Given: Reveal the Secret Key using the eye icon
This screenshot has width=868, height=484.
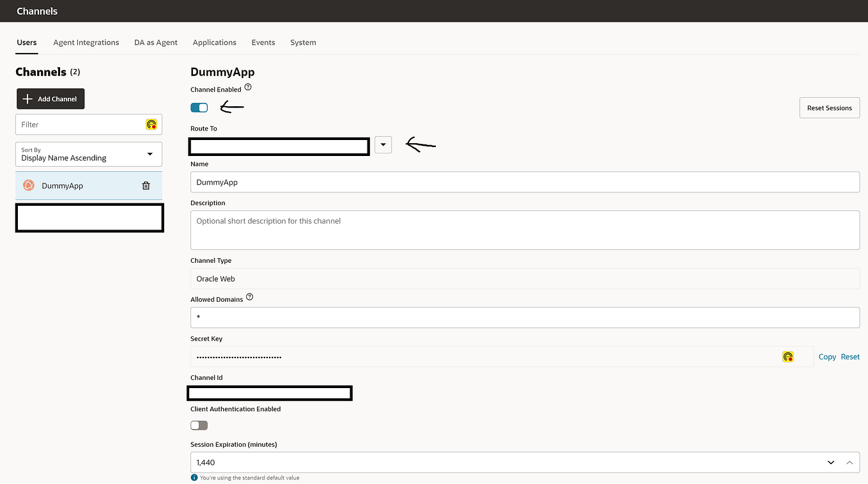Looking at the screenshot, I should (787, 356).
